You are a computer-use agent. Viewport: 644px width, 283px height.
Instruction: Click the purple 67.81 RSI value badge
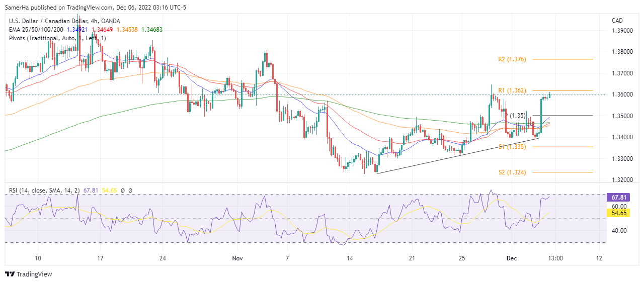pos(618,198)
